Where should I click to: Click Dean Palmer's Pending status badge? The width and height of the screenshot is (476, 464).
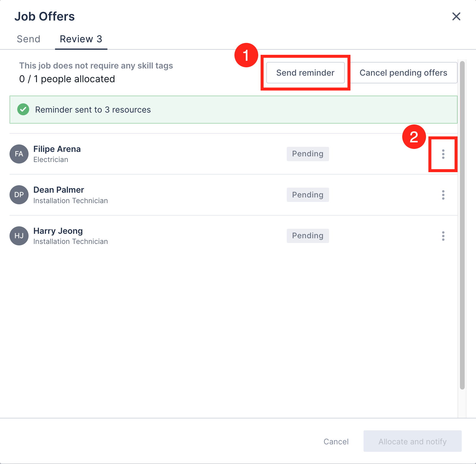308,195
